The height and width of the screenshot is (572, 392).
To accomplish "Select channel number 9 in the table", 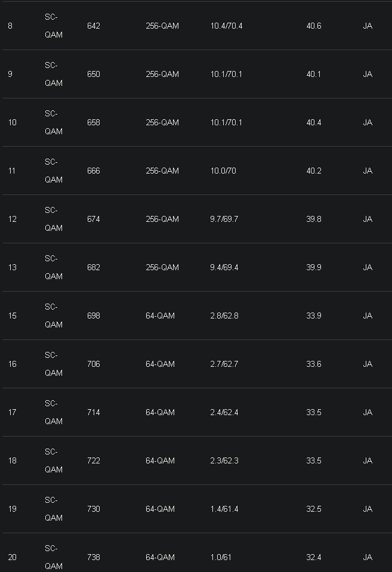I will (10, 75).
